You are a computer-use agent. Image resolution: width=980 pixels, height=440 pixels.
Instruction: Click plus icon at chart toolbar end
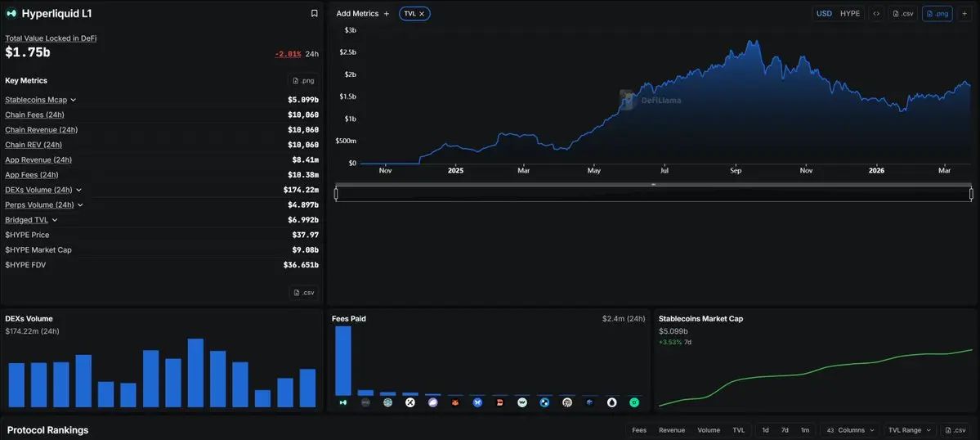click(964, 13)
